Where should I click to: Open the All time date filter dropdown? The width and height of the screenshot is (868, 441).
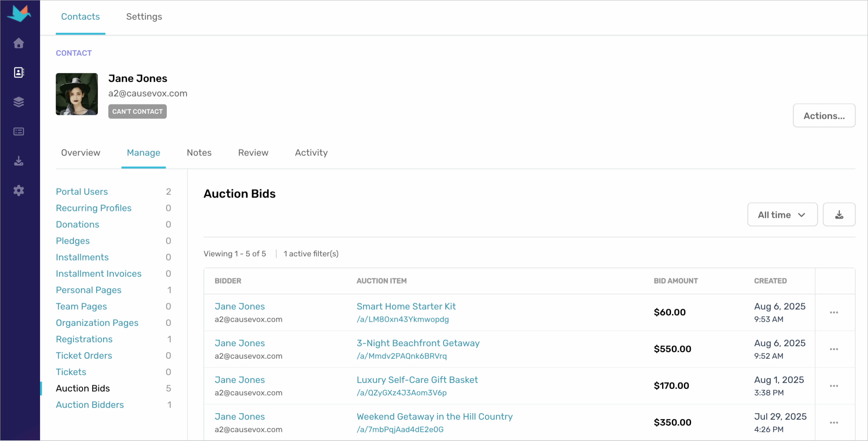pos(782,215)
